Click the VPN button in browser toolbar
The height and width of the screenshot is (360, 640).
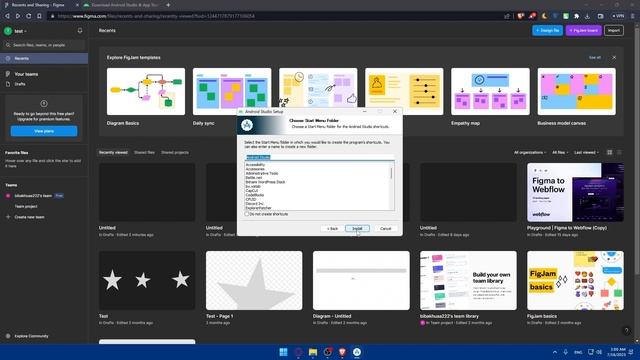[x=618, y=16]
